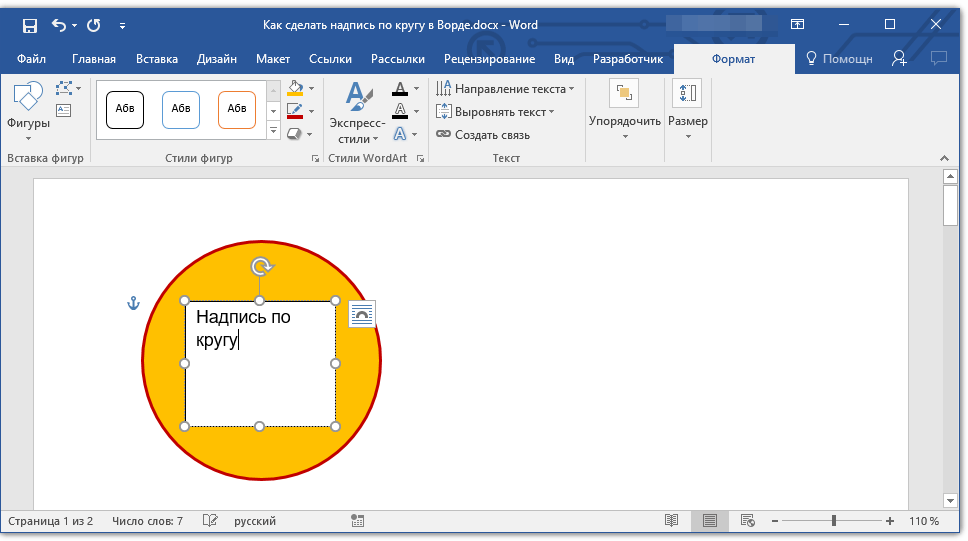Click the Размер button
This screenshot has height=541, width=968.
pos(688,110)
